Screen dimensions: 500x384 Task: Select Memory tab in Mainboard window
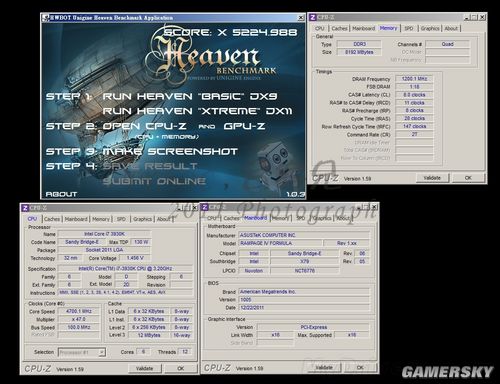pyautogui.click(x=280, y=218)
